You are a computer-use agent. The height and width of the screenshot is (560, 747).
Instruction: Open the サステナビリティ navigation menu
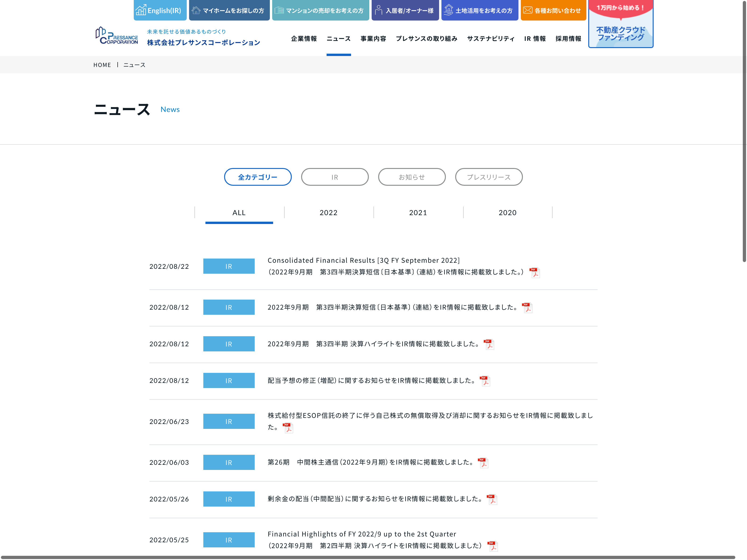[x=490, y=39]
